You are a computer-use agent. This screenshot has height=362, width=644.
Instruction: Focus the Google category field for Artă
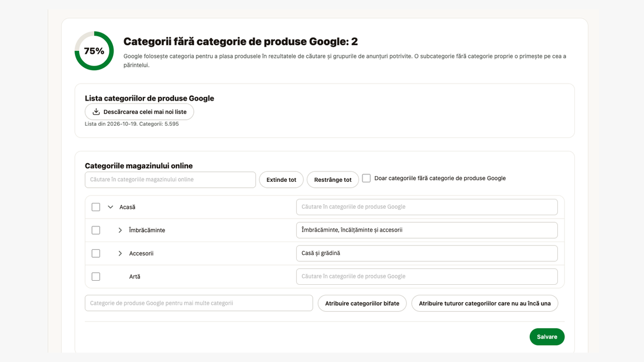[x=427, y=277]
